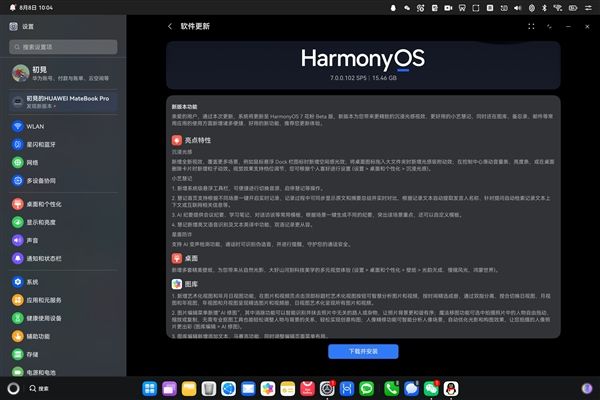
Task: Focus the 搜索设置项 search field
Action: coord(63,47)
